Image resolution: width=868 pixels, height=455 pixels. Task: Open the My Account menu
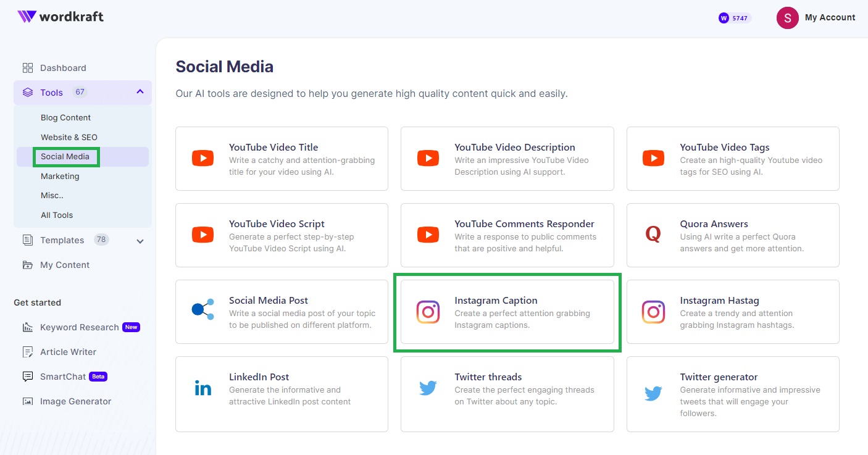[816, 17]
